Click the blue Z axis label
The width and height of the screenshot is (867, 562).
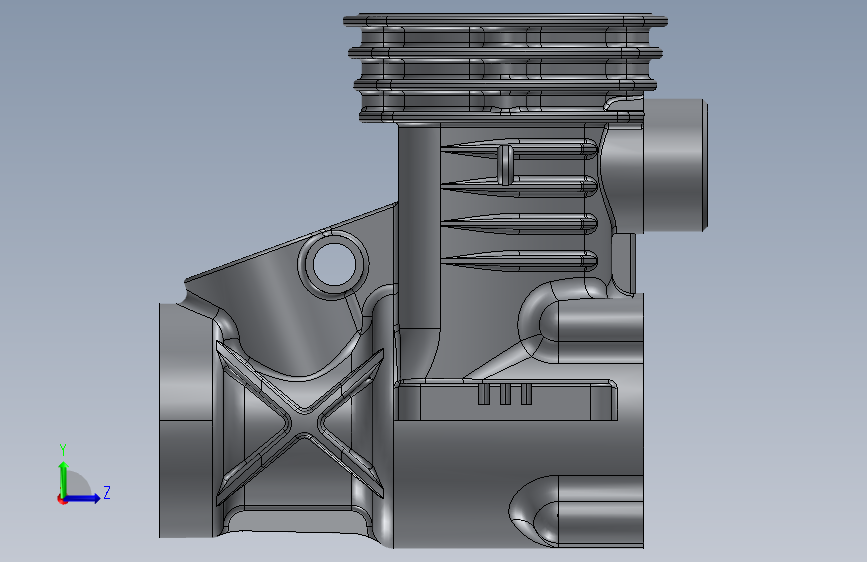coord(107,492)
